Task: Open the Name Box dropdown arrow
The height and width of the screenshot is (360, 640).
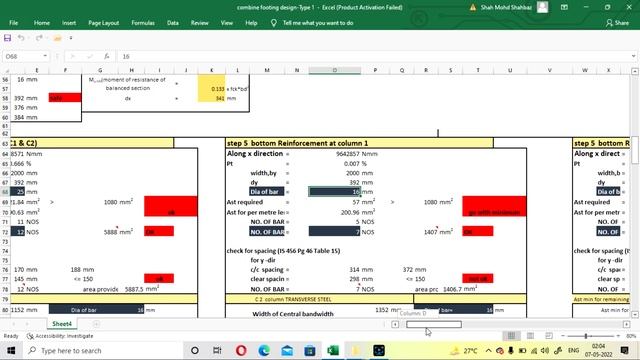Action: (45, 56)
